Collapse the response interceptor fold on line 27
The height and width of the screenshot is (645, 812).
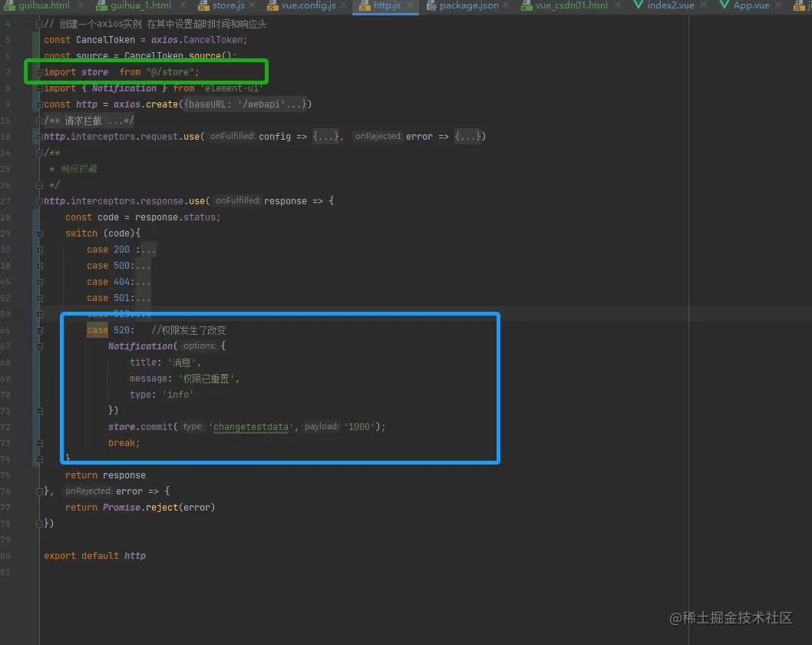coord(39,201)
